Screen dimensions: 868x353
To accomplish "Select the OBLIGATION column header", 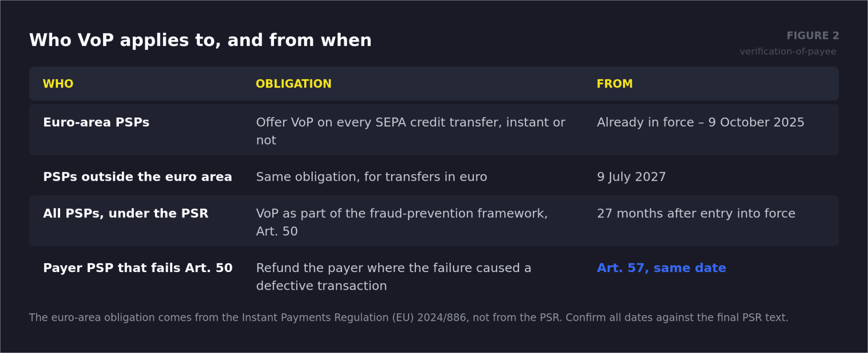I will [293, 84].
